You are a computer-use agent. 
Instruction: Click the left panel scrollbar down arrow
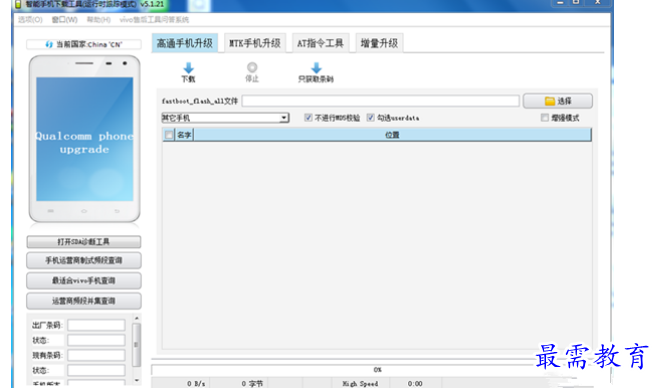tap(137, 380)
